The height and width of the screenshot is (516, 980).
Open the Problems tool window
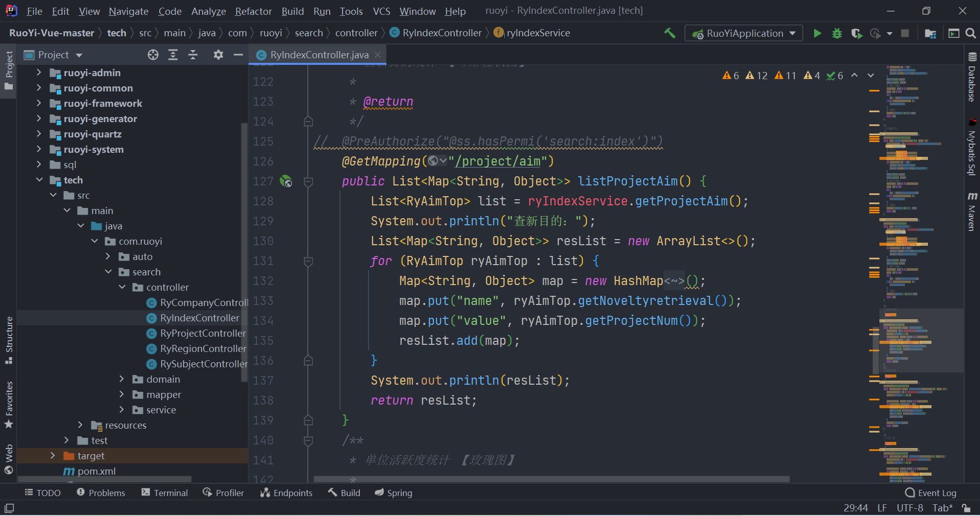[101, 493]
